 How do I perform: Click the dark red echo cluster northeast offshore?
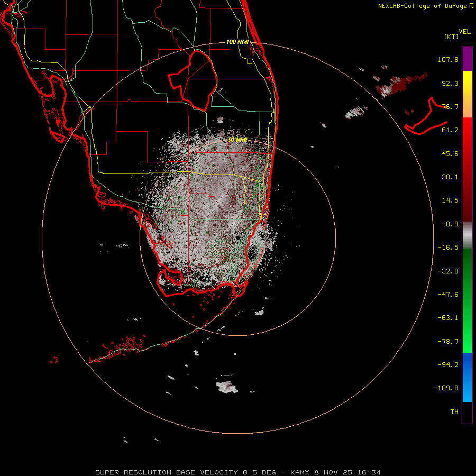(x=401, y=85)
